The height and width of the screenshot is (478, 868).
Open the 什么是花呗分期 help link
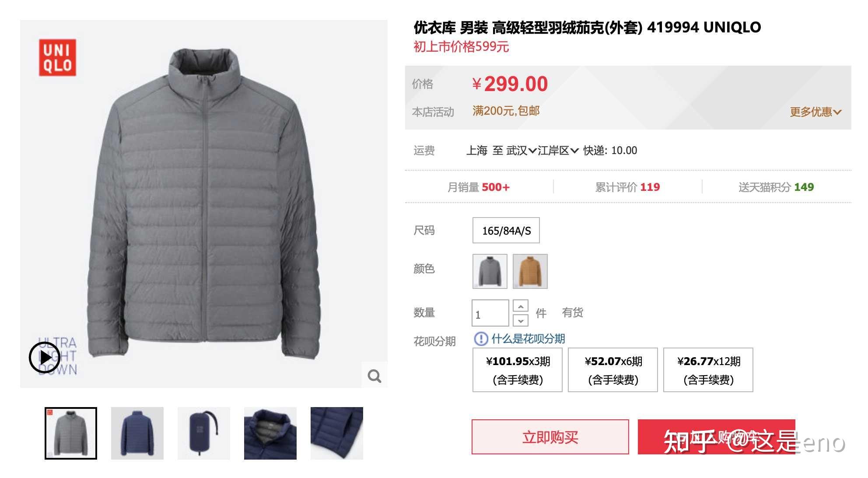[528, 338]
